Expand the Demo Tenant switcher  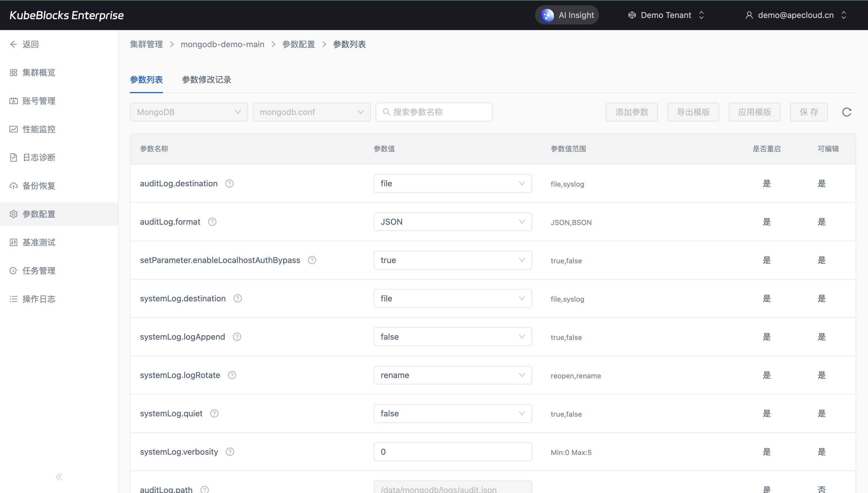(x=666, y=15)
